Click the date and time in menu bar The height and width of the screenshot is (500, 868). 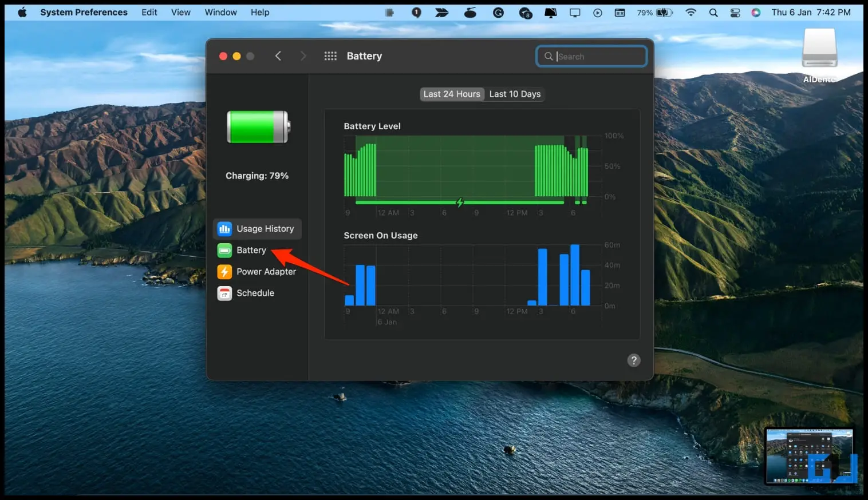click(x=811, y=12)
